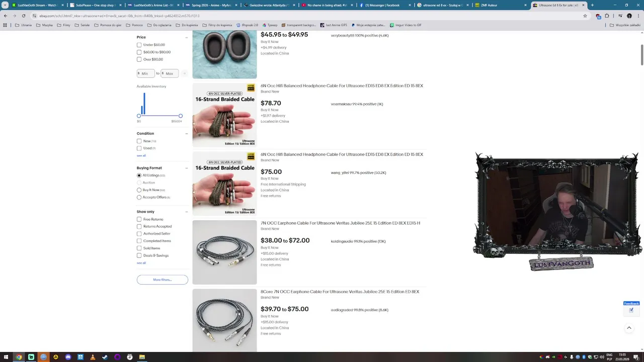
Task: Switch to LustVanGoth's Anime List tab
Action: pyautogui.click(x=152, y=5)
